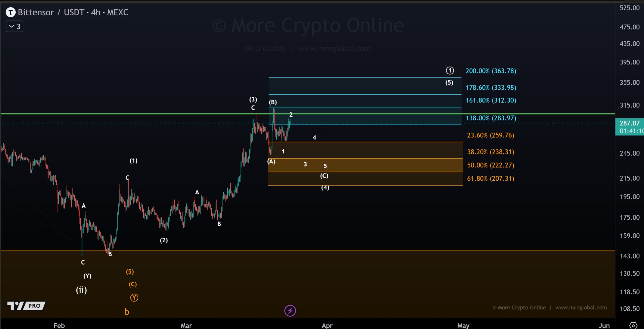Select the circled wave ① annotation
Viewport: 644px width, 329px height.
click(x=449, y=71)
